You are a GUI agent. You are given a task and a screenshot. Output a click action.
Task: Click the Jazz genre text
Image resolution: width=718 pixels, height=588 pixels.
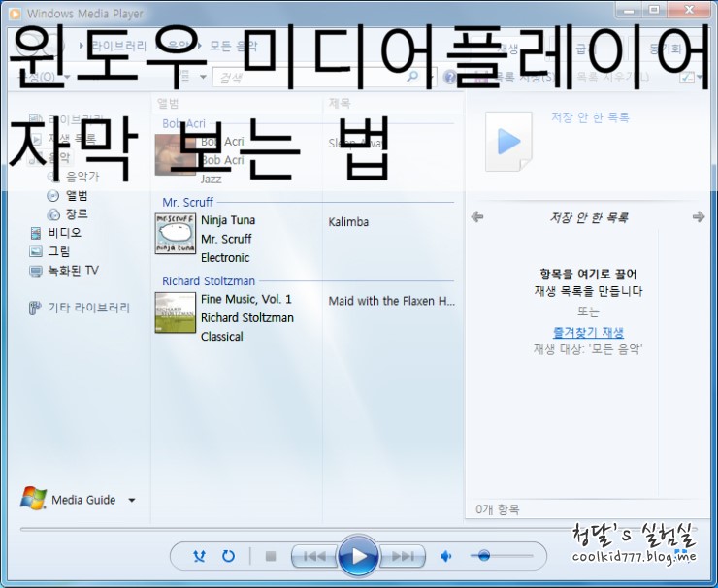point(212,180)
